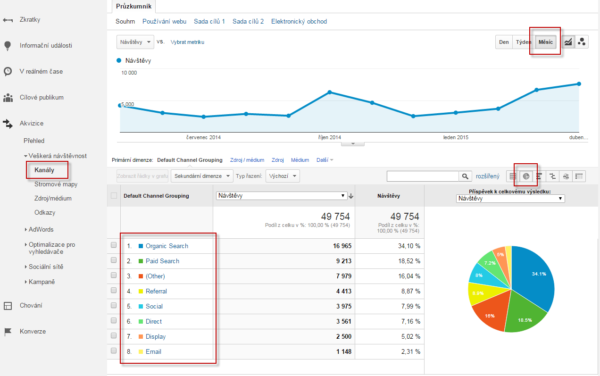Click the Akvizice arrows icon
The width and height of the screenshot is (600, 376).
click(x=8, y=124)
